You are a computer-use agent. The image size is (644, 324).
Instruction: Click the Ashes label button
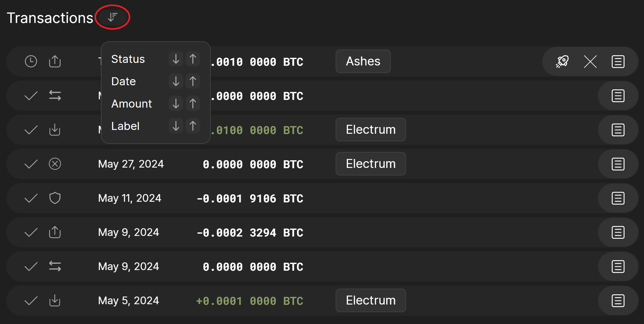[x=363, y=61]
